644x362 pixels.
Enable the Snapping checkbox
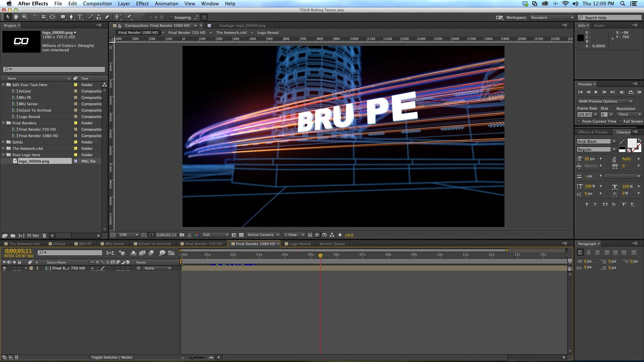click(x=171, y=17)
